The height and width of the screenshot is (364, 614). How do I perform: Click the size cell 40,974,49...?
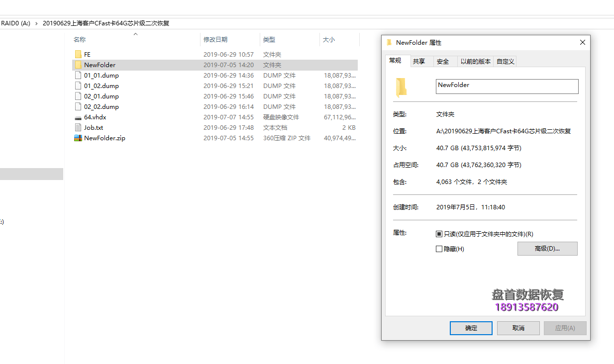pos(340,138)
